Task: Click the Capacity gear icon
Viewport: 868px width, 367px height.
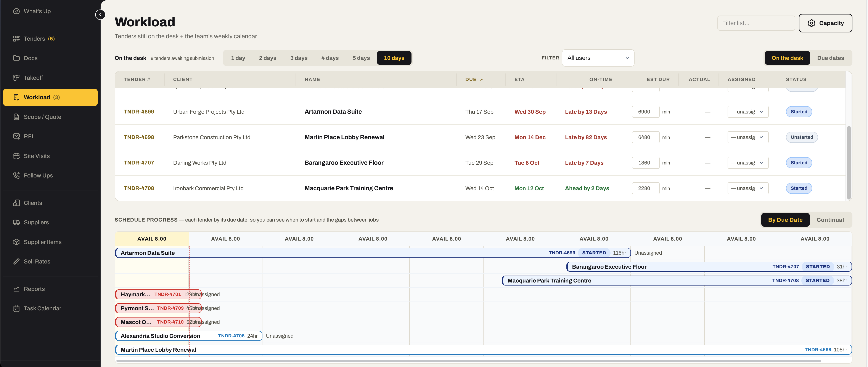Action: coord(811,23)
